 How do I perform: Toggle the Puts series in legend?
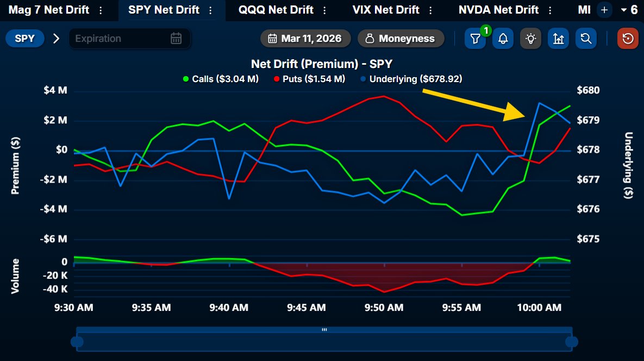click(309, 79)
